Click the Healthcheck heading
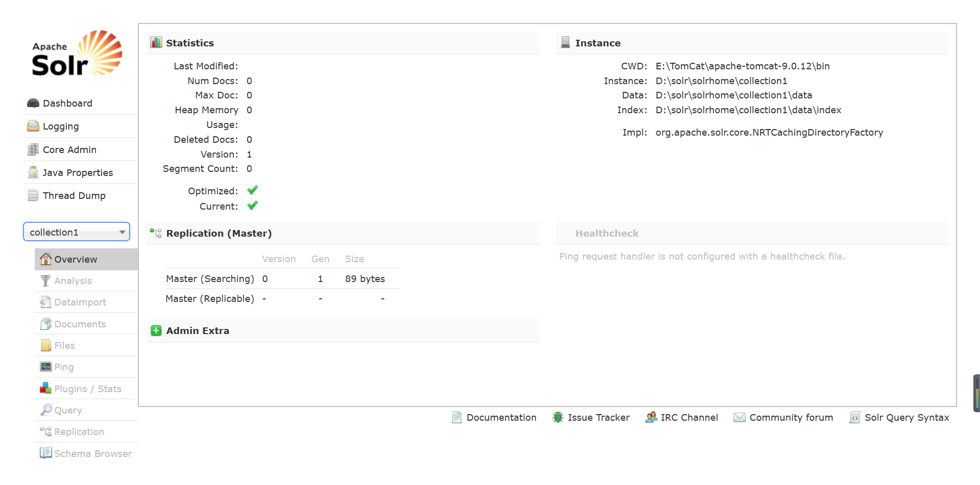The height and width of the screenshot is (485, 980). [607, 233]
